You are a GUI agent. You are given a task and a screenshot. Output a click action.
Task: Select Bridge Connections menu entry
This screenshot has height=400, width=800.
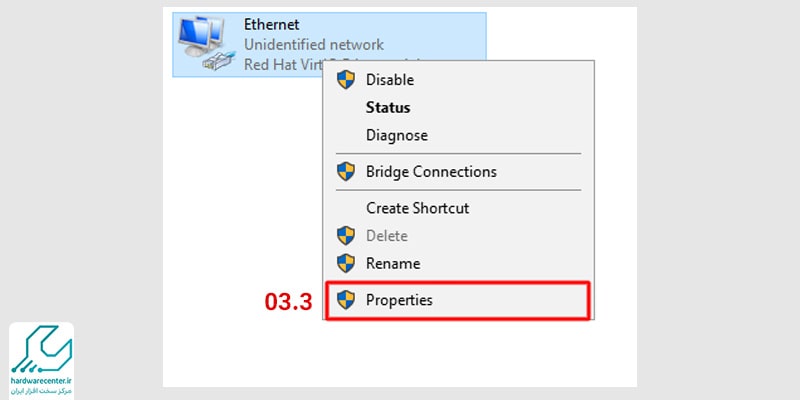click(458, 171)
